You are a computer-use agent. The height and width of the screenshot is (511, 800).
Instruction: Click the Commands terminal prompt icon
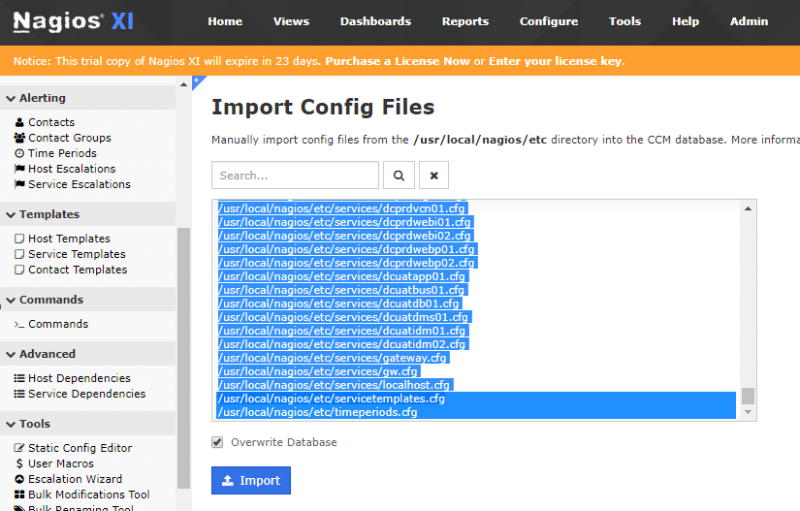coord(19,324)
